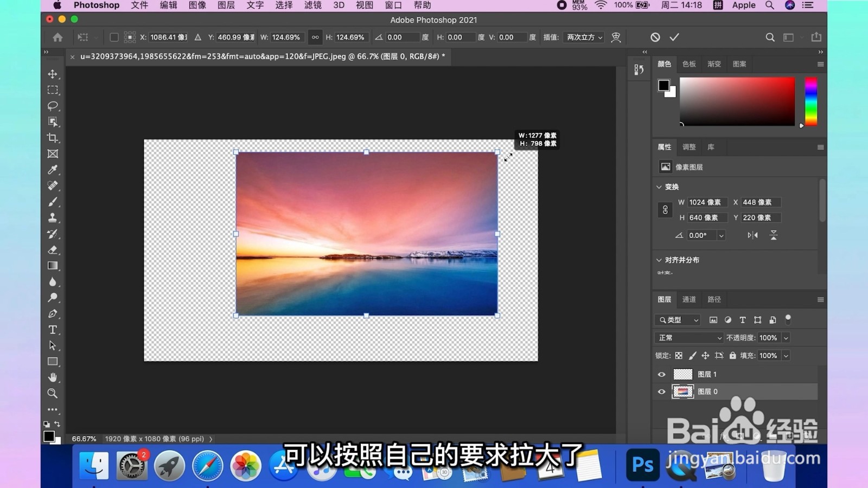Cancel the transform with the slash icon
Viewport: 868px width, 488px height.
tap(655, 37)
